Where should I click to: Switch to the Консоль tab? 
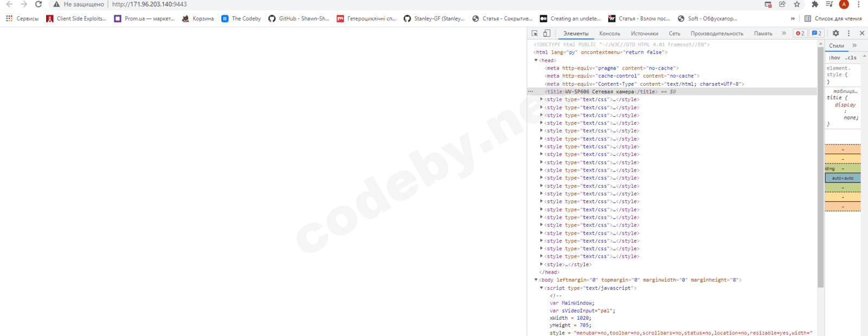tap(610, 34)
